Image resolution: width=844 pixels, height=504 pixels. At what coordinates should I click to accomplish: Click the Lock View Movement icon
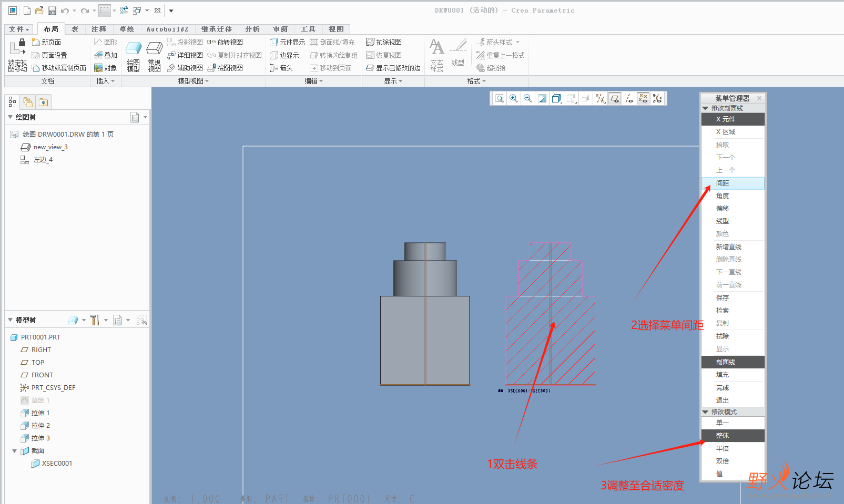[17, 55]
